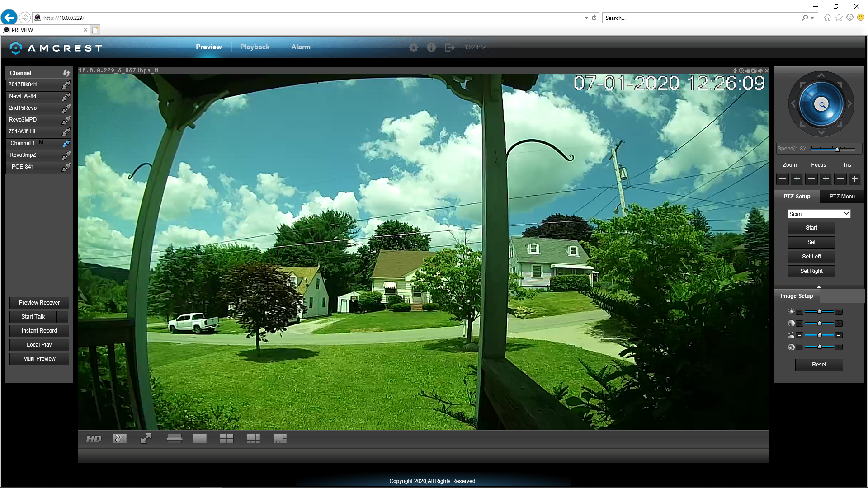Open the Alarm tab
The width and height of the screenshot is (868, 488).
tap(301, 47)
